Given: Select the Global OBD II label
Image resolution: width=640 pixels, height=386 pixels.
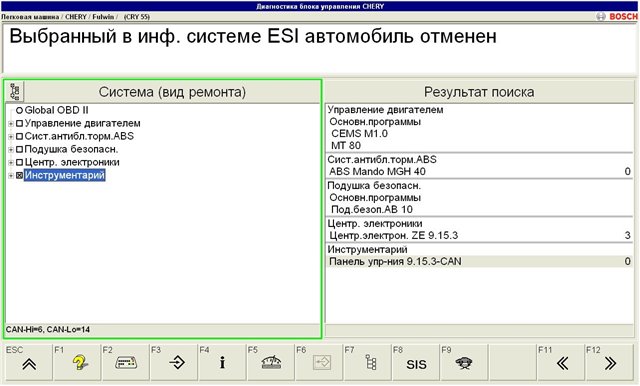Looking at the screenshot, I should [56, 110].
